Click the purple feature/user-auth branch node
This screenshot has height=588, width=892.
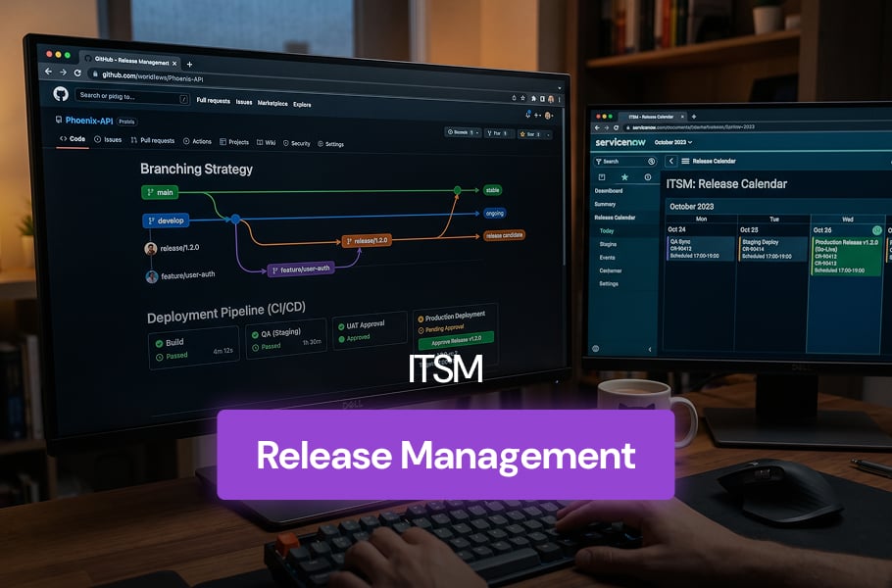click(x=300, y=269)
